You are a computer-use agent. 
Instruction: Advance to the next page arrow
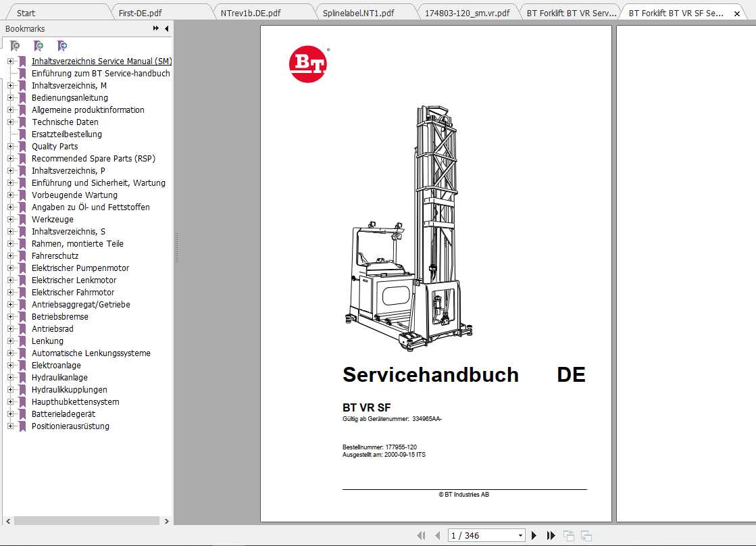point(534,535)
